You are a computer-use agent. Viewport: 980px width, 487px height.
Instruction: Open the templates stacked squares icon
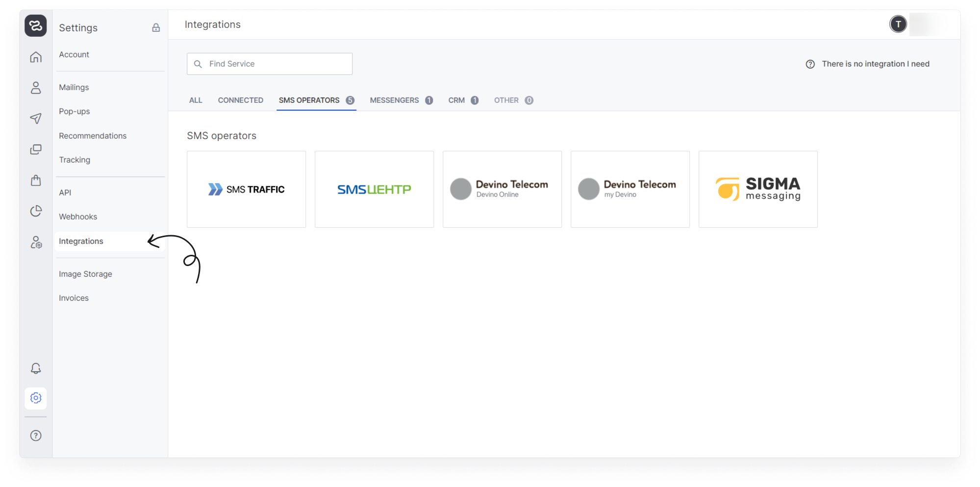click(36, 149)
